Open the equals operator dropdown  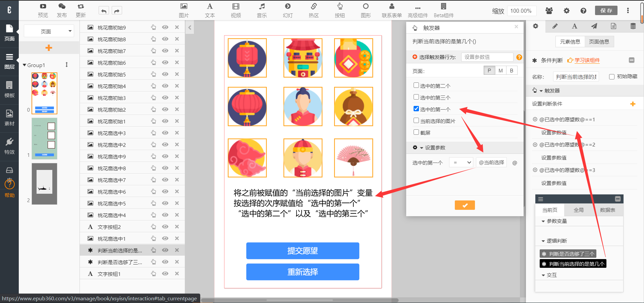461,163
